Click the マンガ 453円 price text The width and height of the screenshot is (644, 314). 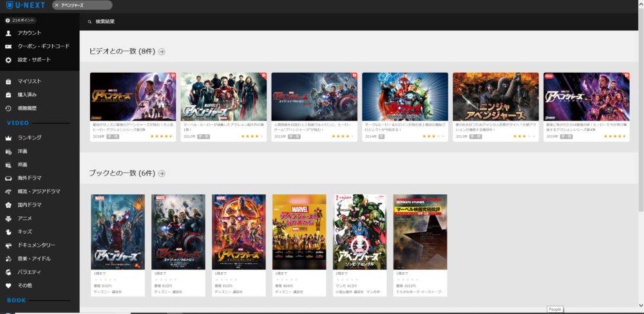pyautogui.click(x=346, y=286)
